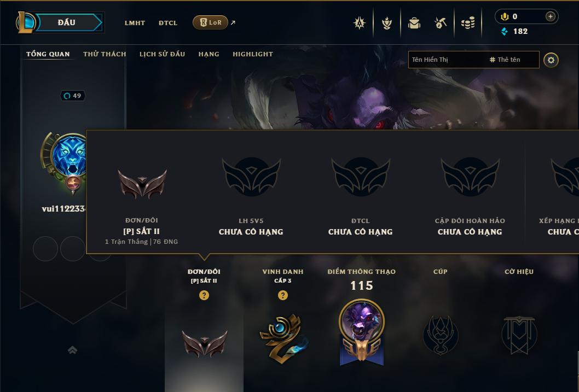This screenshot has width=579, height=392.
Task: Launch LoR via the external arrow
Action: [233, 22]
